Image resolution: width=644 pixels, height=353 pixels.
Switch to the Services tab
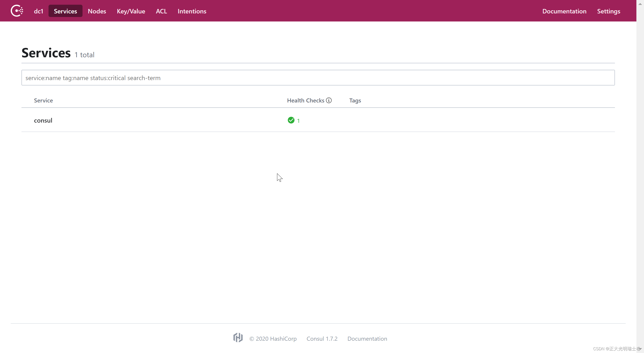pyautogui.click(x=65, y=11)
